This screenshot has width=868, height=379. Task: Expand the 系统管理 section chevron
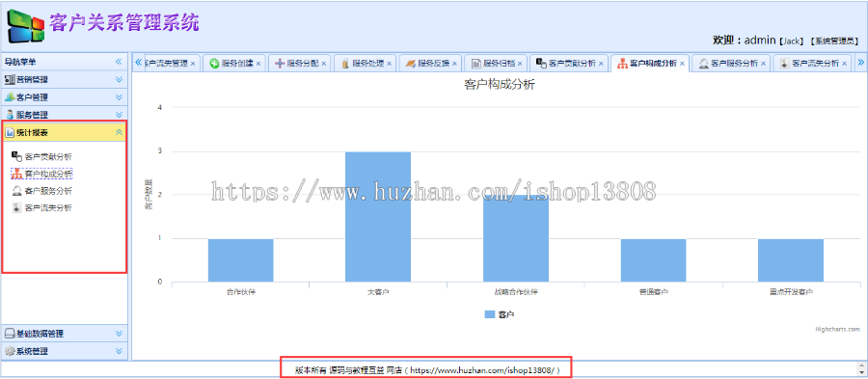[x=119, y=351]
